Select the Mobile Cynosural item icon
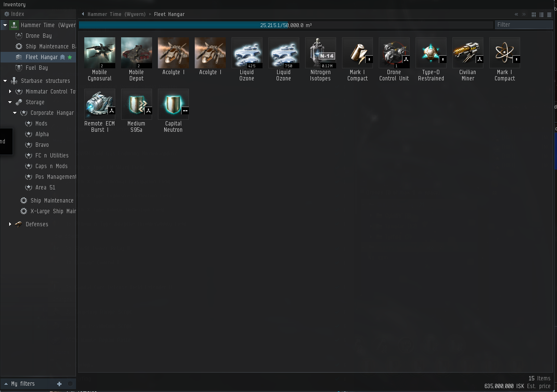This screenshot has width=557, height=392. 99,53
